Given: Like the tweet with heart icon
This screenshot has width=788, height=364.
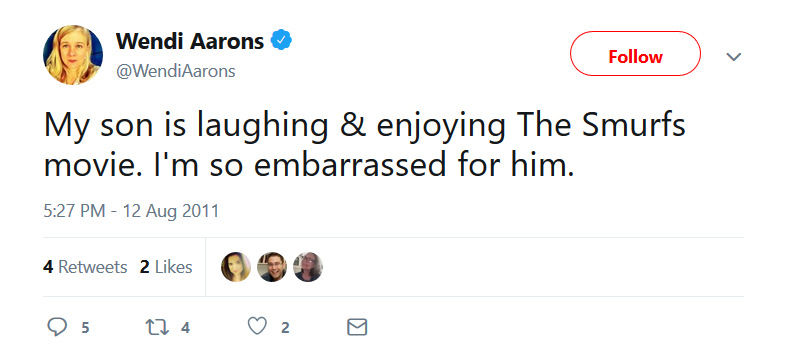Looking at the screenshot, I should click(x=257, y=327).
